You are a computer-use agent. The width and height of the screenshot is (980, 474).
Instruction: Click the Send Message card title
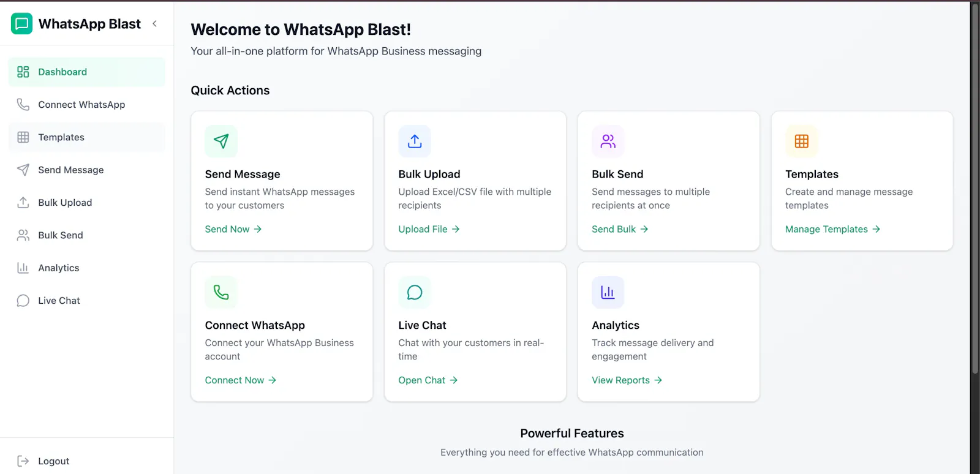pos(243,175)
